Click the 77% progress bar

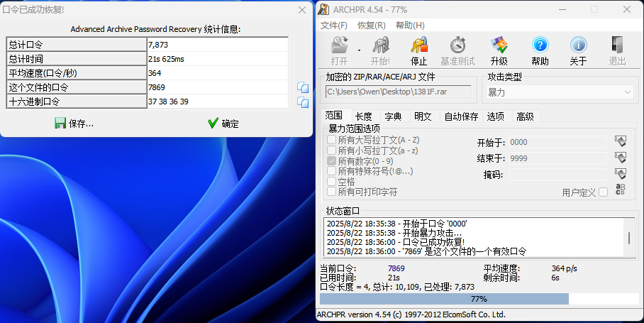pos(479,299)
